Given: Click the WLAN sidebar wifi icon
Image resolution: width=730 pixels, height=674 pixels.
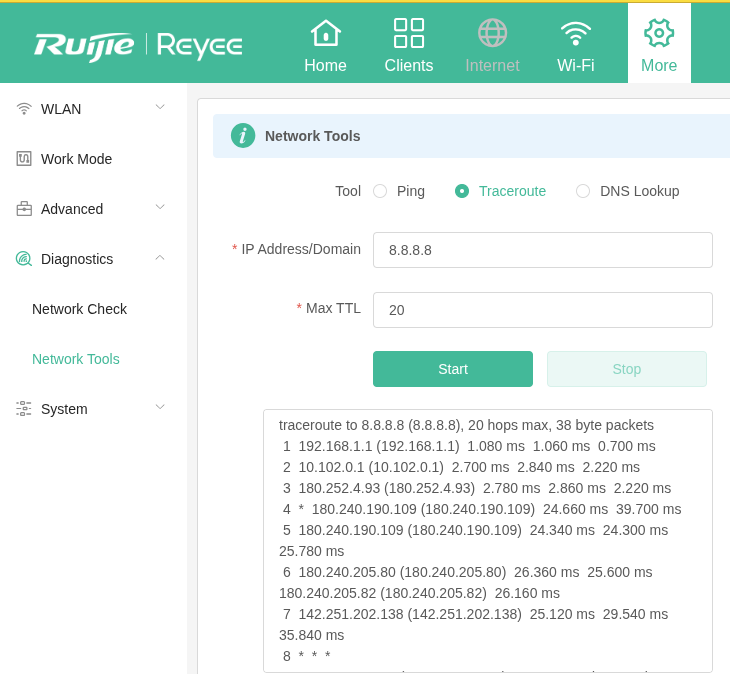Looking at the screenshot, I should 24,109.
